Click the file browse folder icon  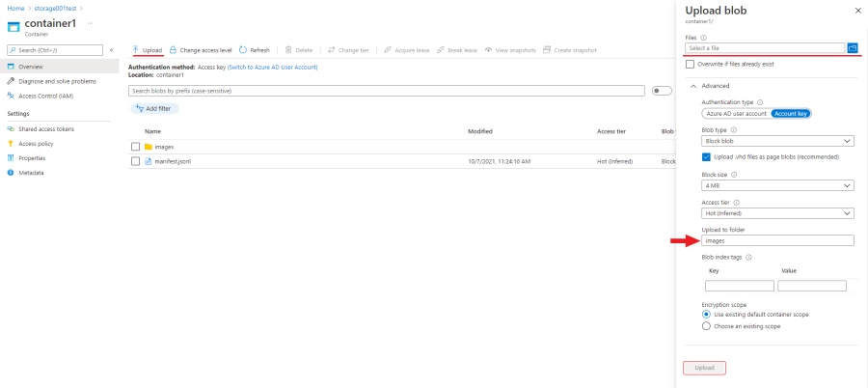852,47
